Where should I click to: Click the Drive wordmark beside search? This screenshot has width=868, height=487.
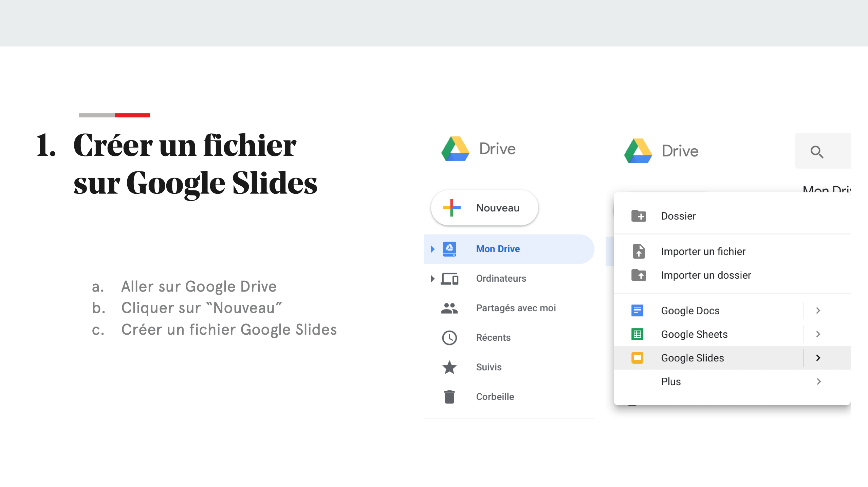coord(680,151)
